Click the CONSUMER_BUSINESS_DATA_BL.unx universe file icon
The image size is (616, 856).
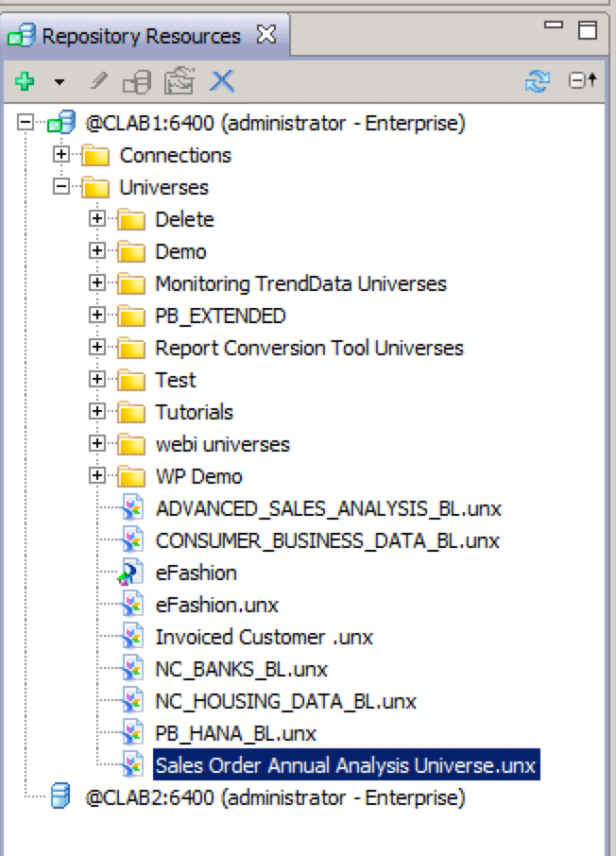tap(132, 540)
